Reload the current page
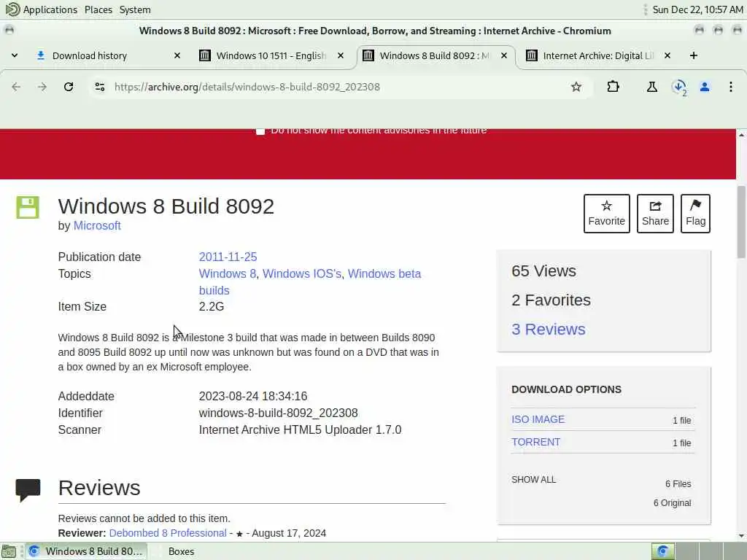The image size is (747, 560). [x=69, y=87]
